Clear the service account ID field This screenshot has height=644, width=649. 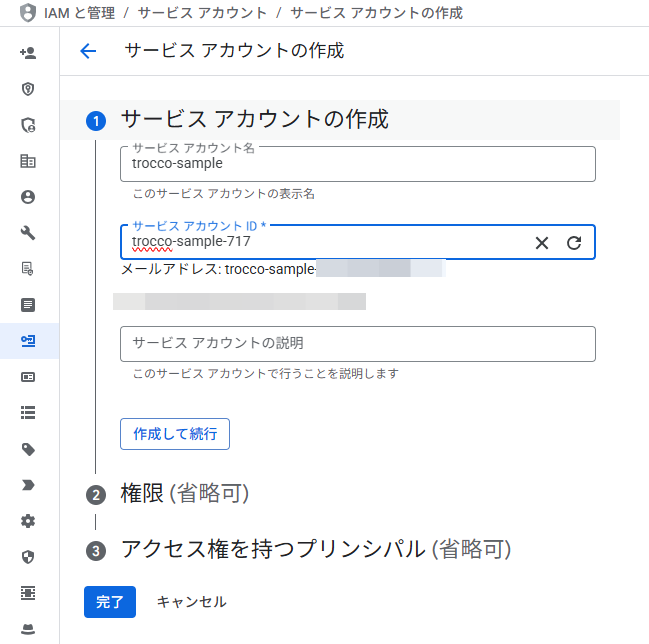tap(542, 243)
